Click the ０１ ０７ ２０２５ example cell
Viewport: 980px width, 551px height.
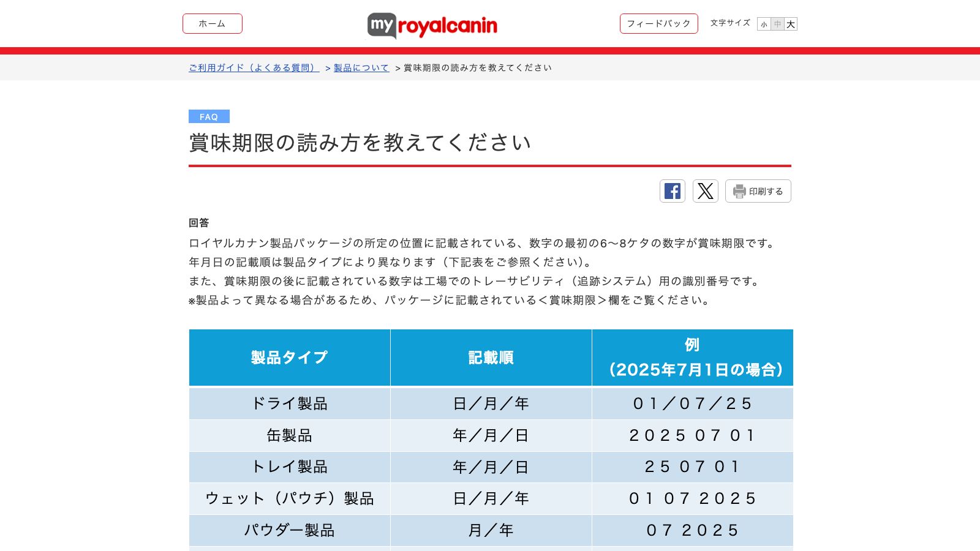693,499
